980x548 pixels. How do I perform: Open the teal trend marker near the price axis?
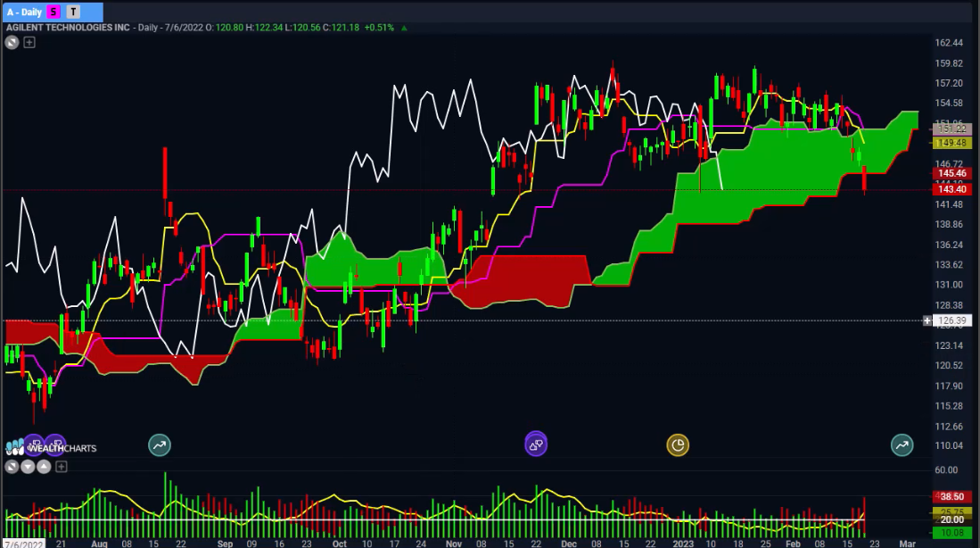tap(902, 445)
